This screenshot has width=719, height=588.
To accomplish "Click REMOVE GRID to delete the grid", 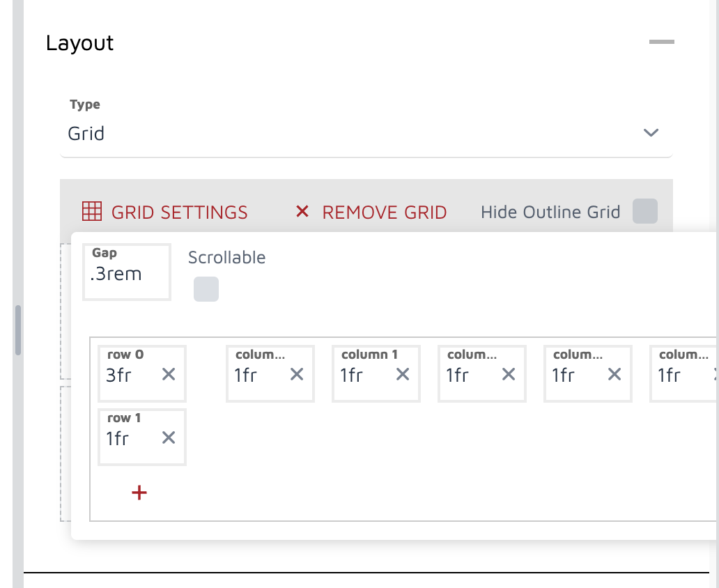I will click(384, 212).
